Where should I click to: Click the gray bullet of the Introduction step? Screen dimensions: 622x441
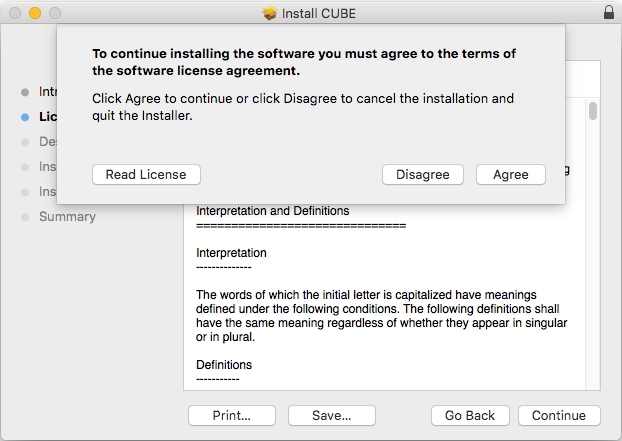tap(25, 92)
